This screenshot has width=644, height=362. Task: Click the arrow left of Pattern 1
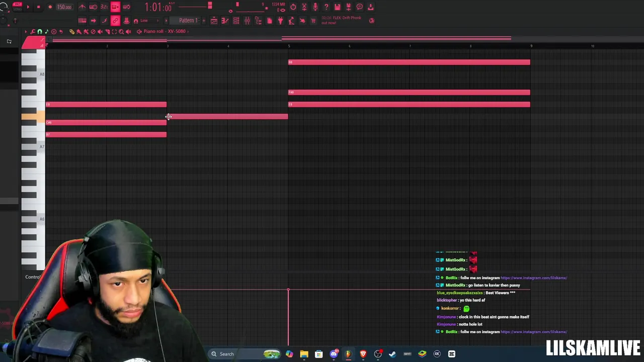pyautogui.click(x=167, y=21)
